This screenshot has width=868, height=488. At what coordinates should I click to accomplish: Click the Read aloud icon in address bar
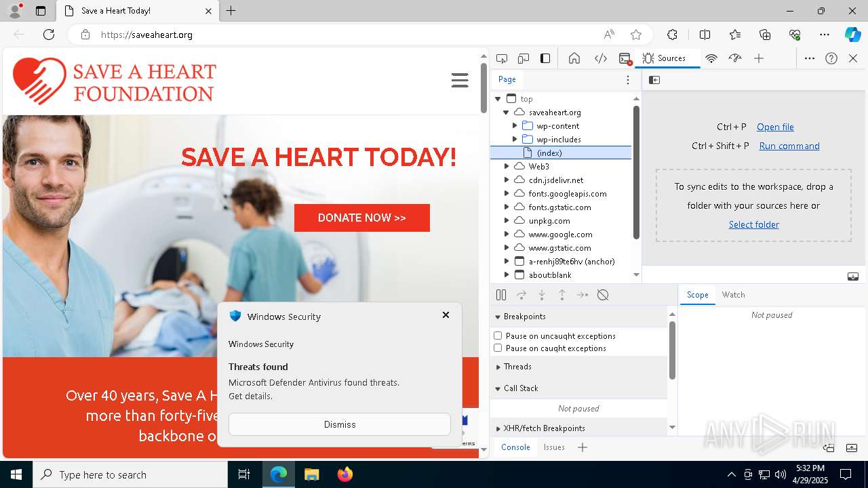click(x=609, y=35)
